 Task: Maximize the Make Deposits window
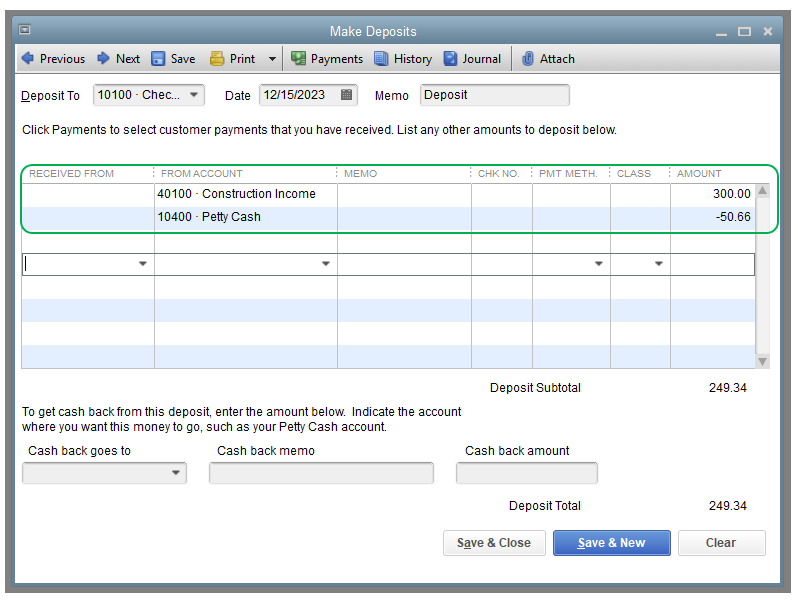pyautogui.click(x=745, y=32)
